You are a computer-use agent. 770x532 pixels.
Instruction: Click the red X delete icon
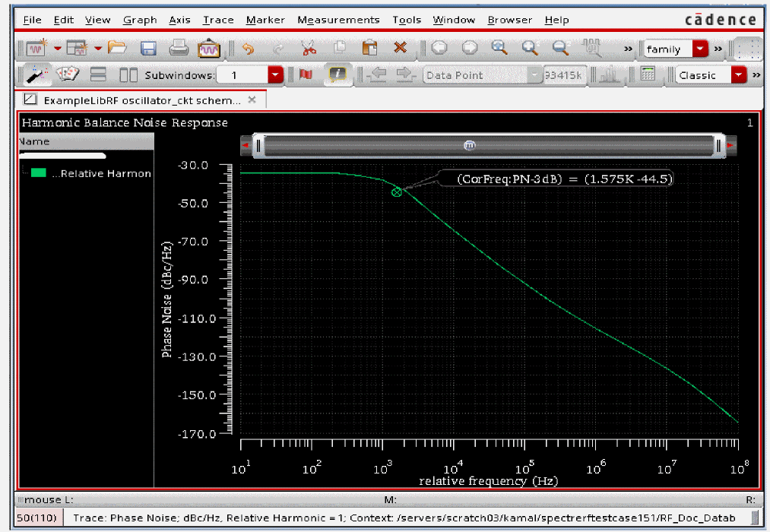click(400, 49)
